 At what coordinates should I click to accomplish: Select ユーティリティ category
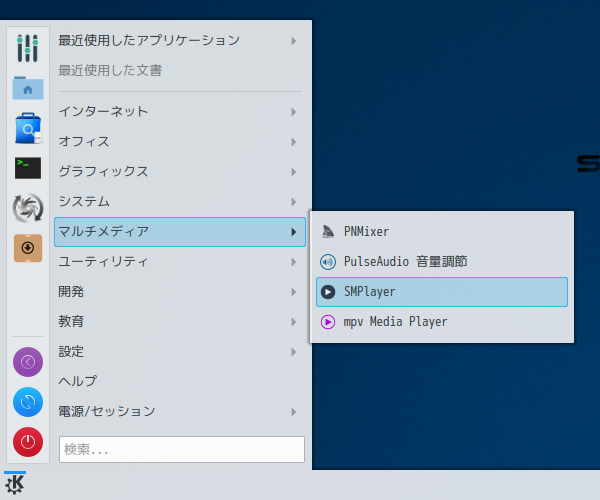180,262
